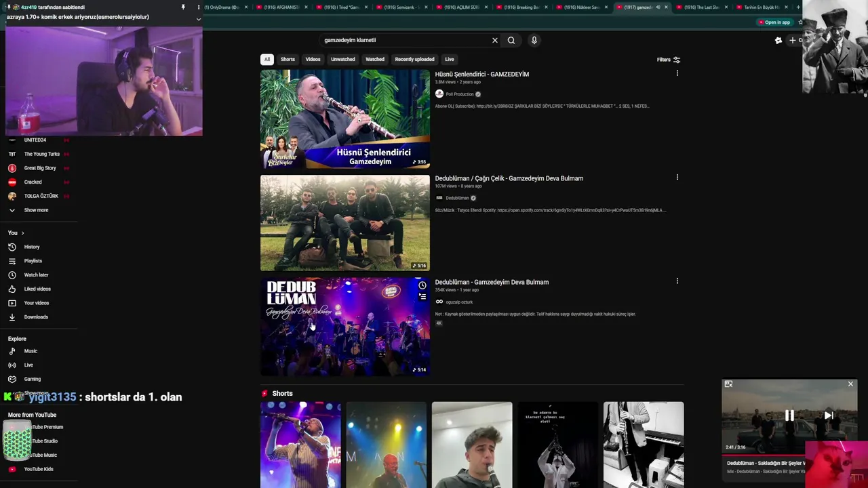The height and width of the screenshot is (488, 868).
Task: Expand the You section chevron
Action: pyautogui.click(x=22, y=233)
